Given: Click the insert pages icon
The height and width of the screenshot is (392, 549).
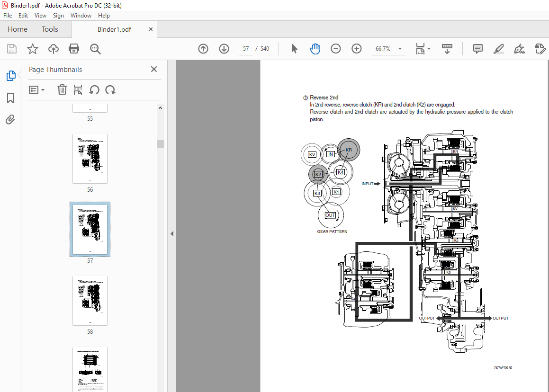Looking at the screenshot, I should 78,89.
